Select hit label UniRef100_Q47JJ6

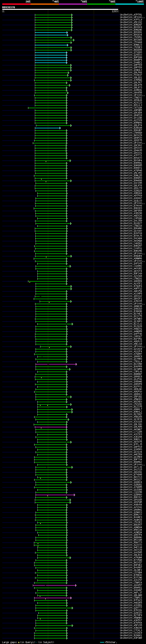(131, 467)
